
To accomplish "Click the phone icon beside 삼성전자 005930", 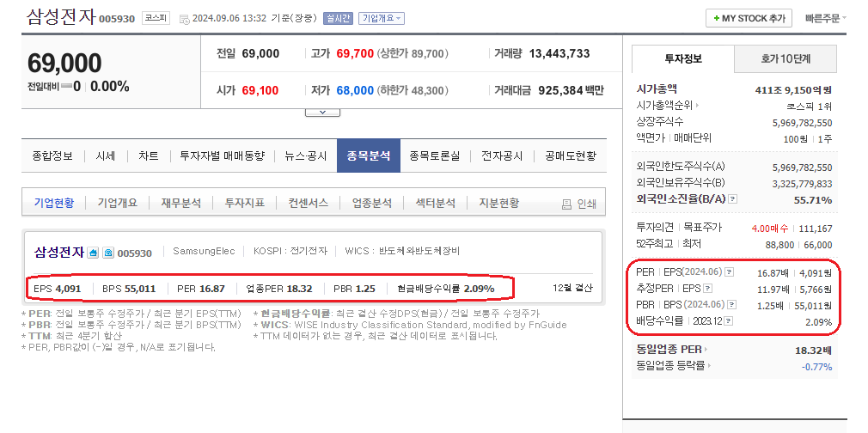I will (x=108, y=253).
